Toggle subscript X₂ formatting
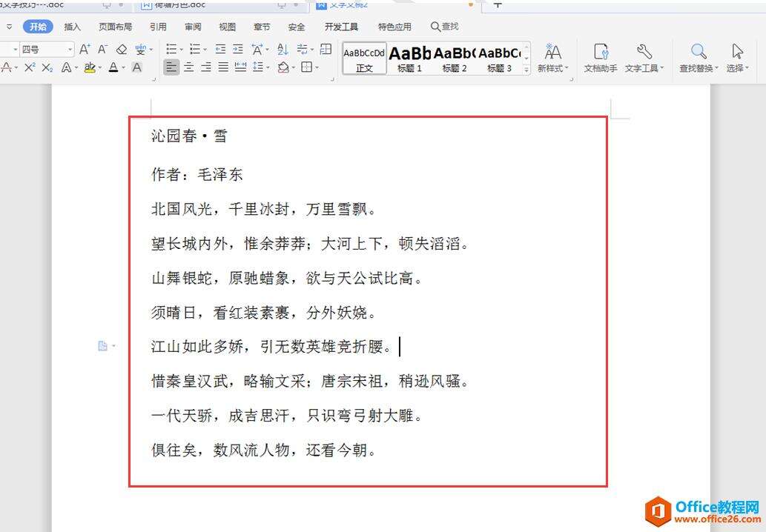The image size is (766, 532). [x=47, y=67]
